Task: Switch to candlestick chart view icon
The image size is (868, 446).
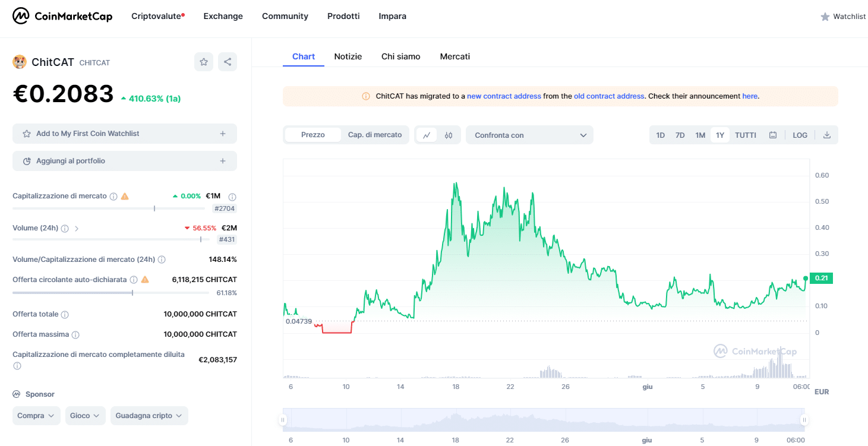Action: 449,135
